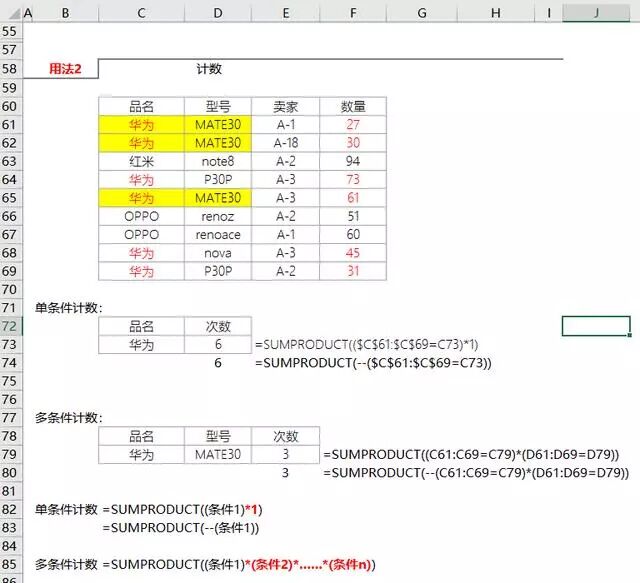Screen dimensions: 640x583
Task: Select all cells via corner triangle
Action: (15, 15)
